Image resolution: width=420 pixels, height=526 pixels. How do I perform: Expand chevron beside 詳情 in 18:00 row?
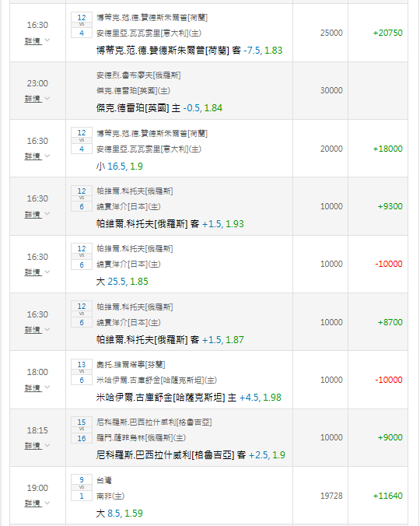[x=47, y=387]
